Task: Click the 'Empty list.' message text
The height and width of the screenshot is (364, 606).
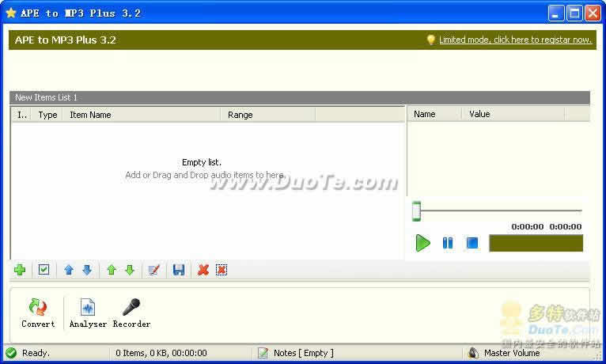Action: pos(202,162)
